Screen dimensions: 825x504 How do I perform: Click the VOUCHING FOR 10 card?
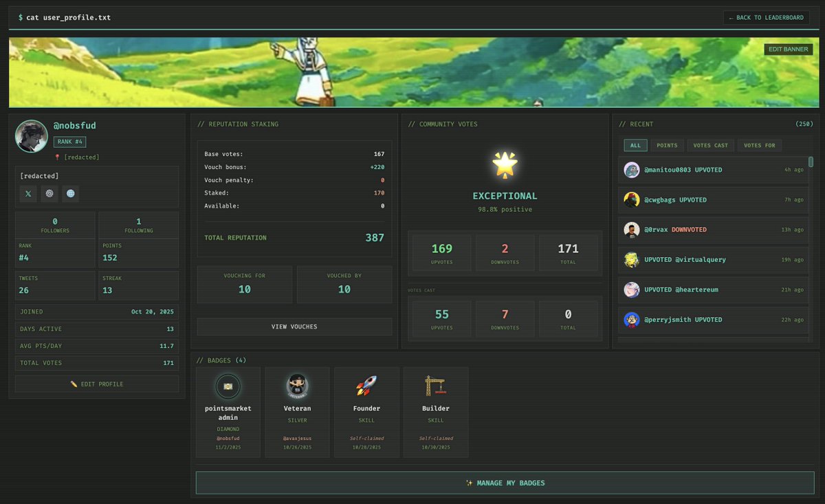coord(245,285)
